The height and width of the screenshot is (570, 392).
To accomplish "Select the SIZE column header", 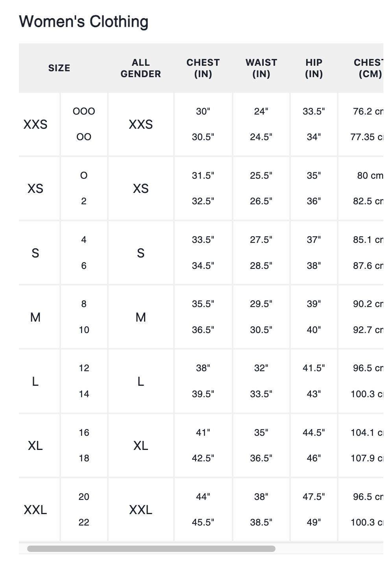I will pos(59,68).
